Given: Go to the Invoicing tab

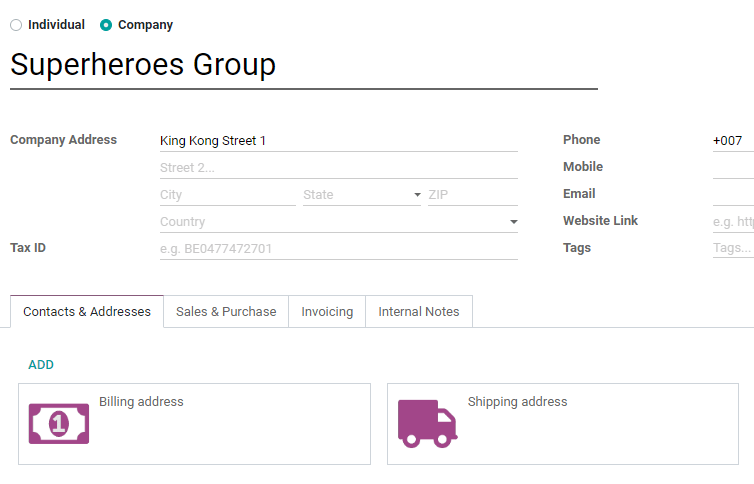Looking at the screenshot, I should pos(327,312).
